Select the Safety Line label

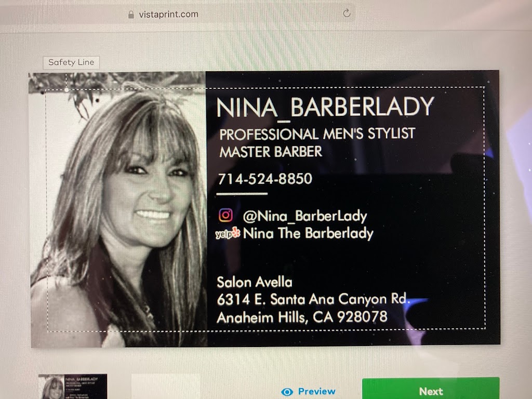click(71, 62)
